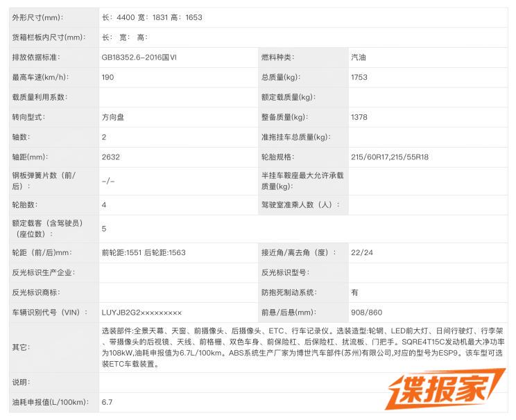Click the 汽油 fuel type value
Viewport: 516px width, 420px height.
point(359,58)
